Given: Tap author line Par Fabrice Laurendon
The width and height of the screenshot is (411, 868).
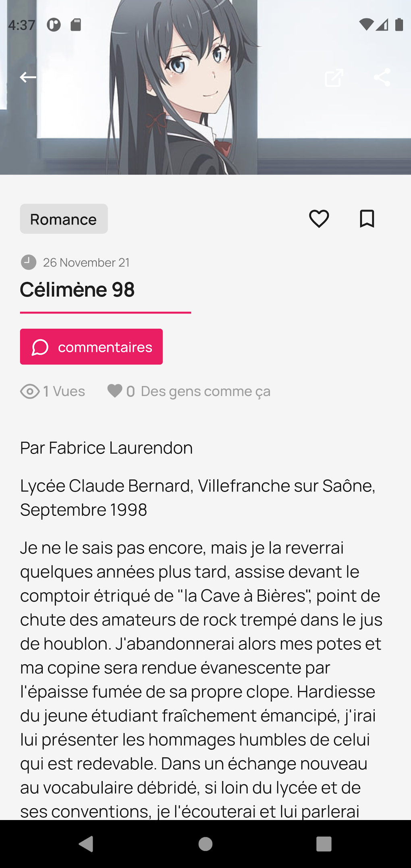Looking at the screenshot, I should coord(106,448).
